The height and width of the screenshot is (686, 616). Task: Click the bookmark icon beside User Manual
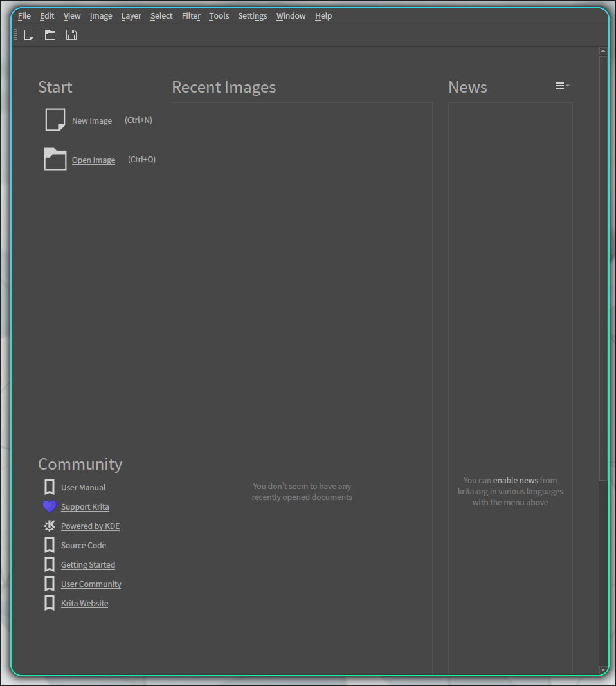[x=50, y=487]
